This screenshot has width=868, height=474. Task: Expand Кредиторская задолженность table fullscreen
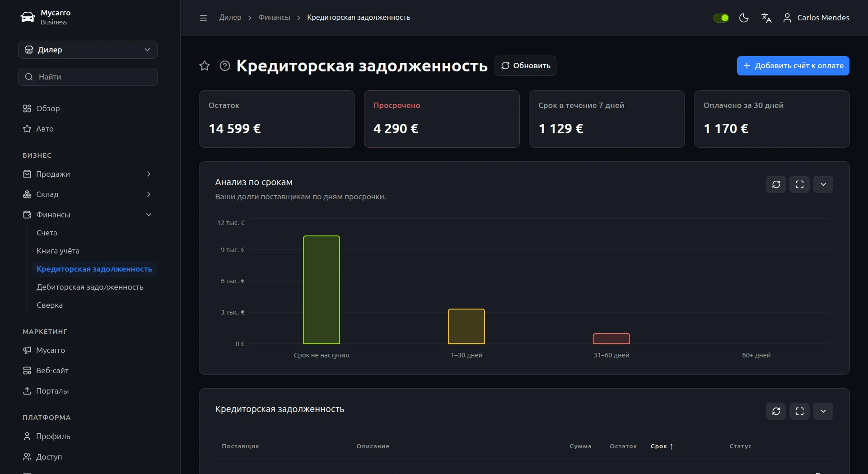(799, 411)
